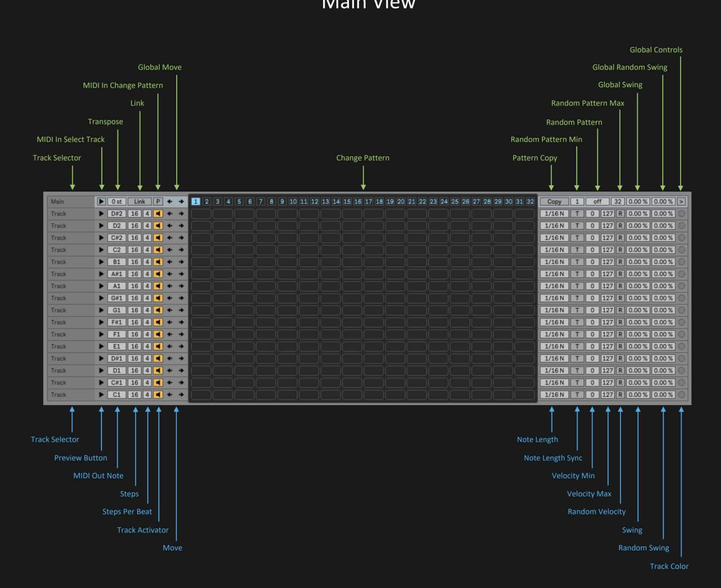Click the Move right arrow on the C#1 track
Screen dimensions: 721x588
click(181, 382)
